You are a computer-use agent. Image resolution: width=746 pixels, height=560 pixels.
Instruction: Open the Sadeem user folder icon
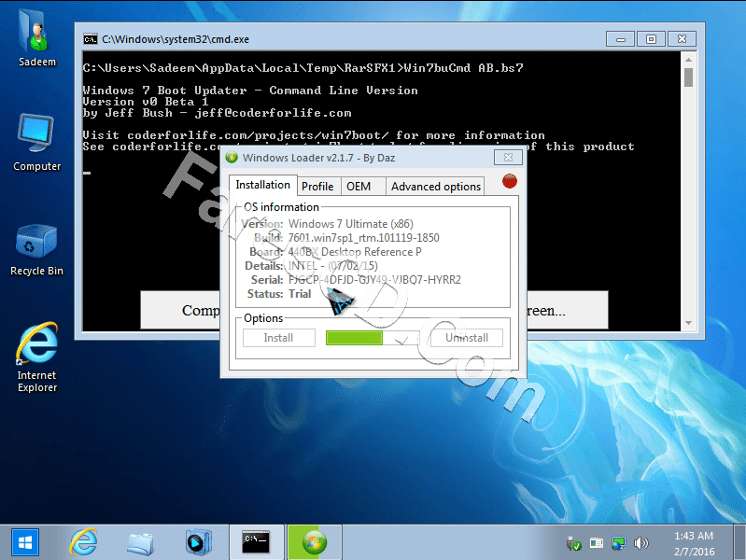[x=36, y=39]
